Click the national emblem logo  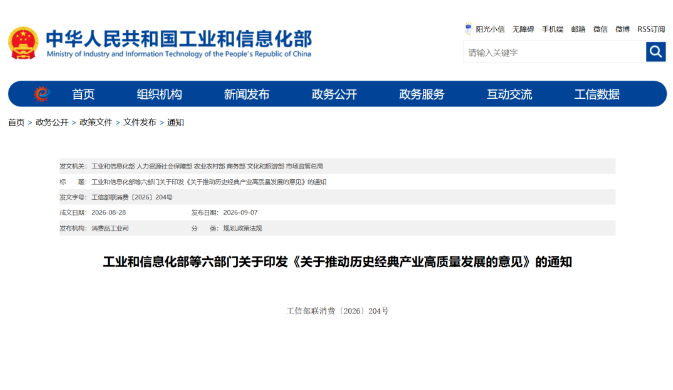click(x=23, y=43)
